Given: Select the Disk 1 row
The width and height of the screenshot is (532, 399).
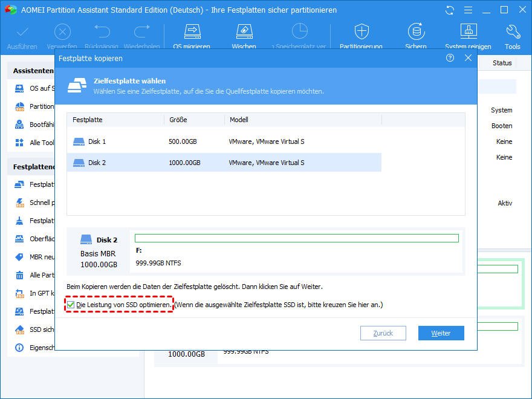Looking at the screenshot, I should coord(224,141).
